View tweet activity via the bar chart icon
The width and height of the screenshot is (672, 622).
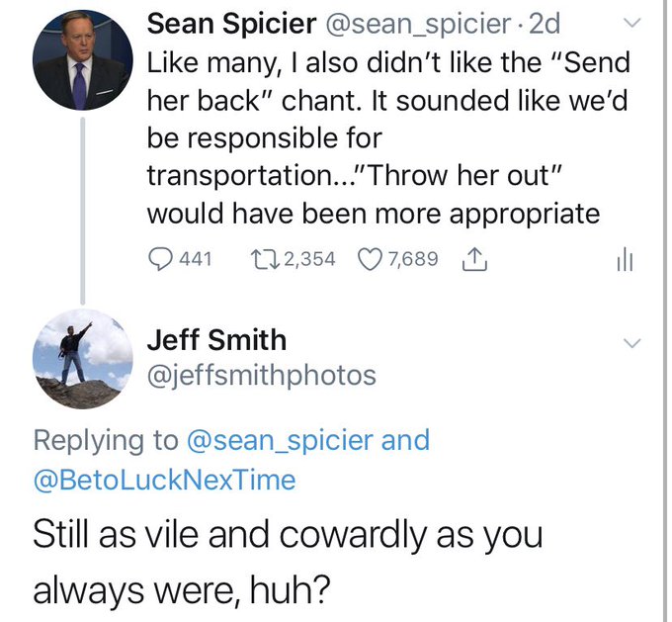pos(626,260)
